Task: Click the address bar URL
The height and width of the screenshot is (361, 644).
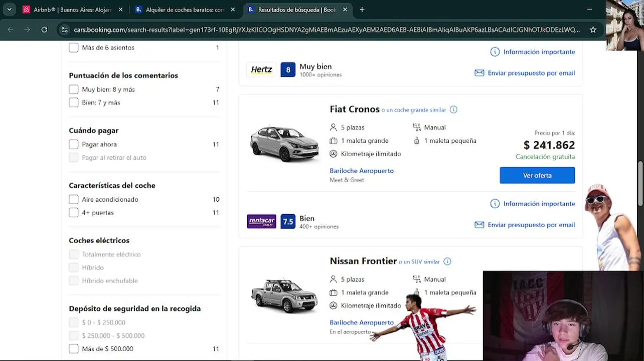Action: (327, 30)
